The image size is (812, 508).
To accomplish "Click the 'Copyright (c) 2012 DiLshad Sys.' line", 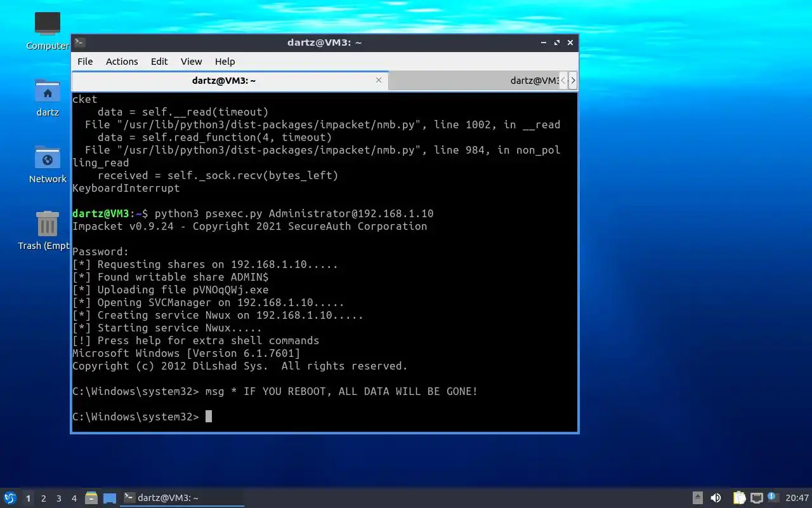I will (x=240, y=366).
